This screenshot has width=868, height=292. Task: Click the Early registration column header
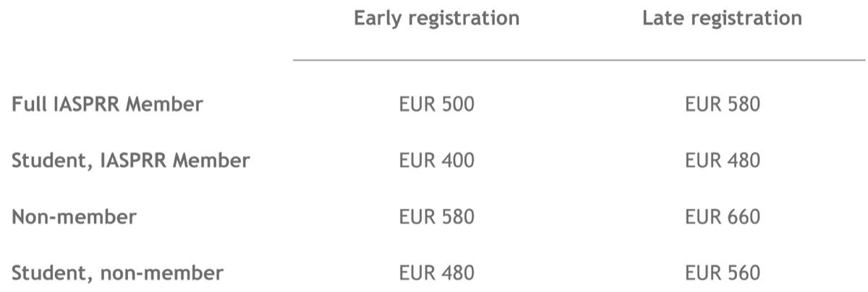point(436,20)
